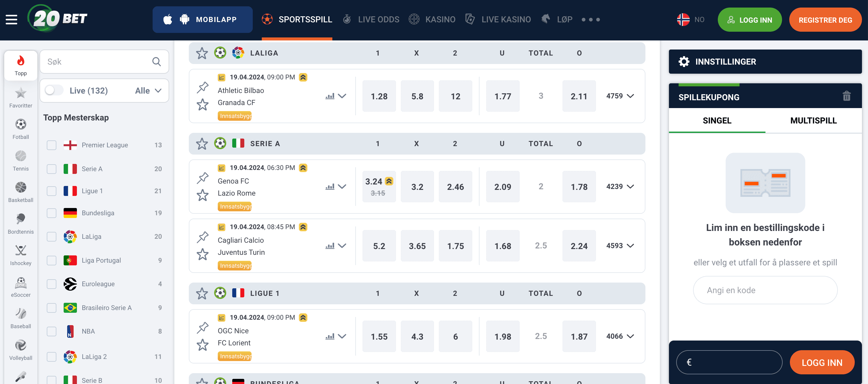Expand 4759 markets for Athletic Bilbao match
This screenshot has width=868, height=384.
(x=620, y=96)
